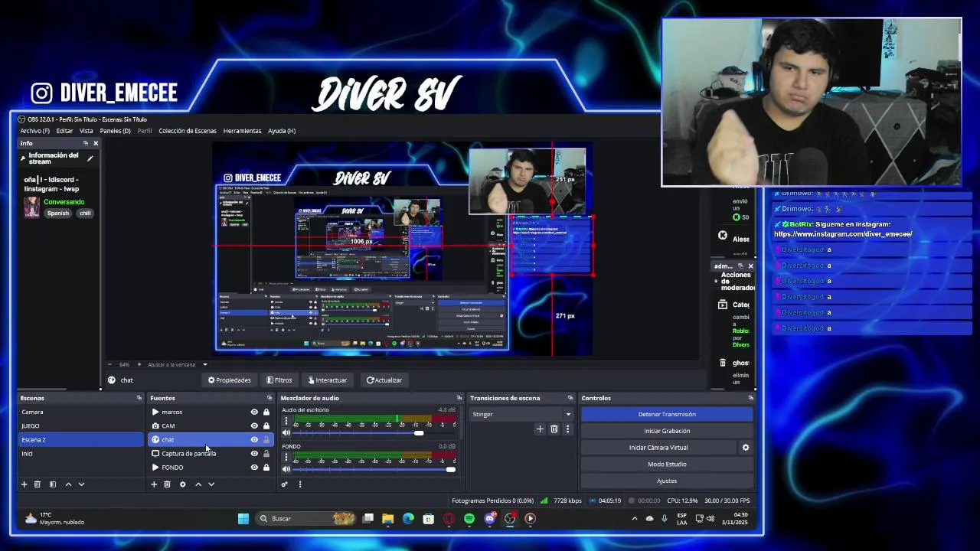
Task: Mute Audio del escritorio speaker icon
Action: [x=286, y=433]
